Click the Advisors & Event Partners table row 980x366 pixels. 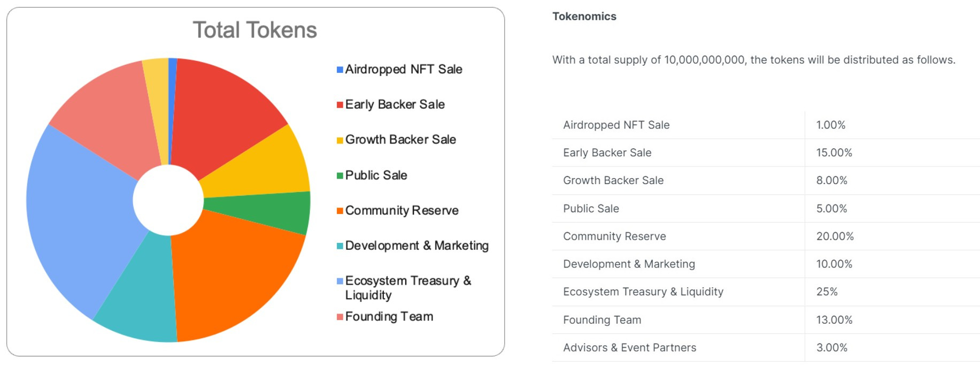point(629,348)
